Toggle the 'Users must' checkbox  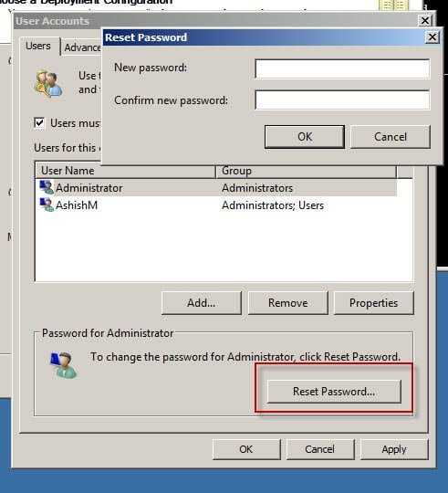point(39,122)
